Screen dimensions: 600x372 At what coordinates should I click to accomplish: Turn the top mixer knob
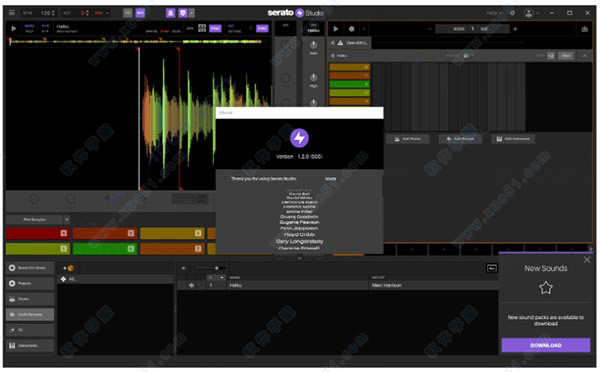(x=313, y=45)
